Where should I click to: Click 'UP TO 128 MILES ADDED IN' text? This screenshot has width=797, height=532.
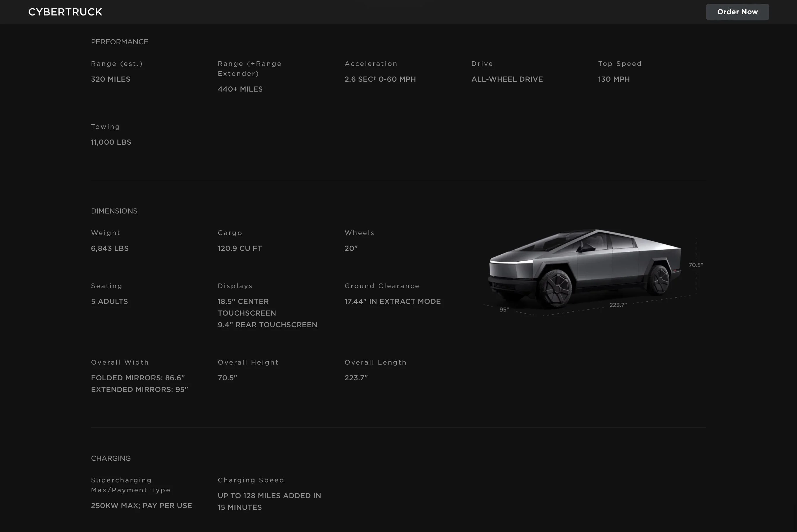coord(269,496)
